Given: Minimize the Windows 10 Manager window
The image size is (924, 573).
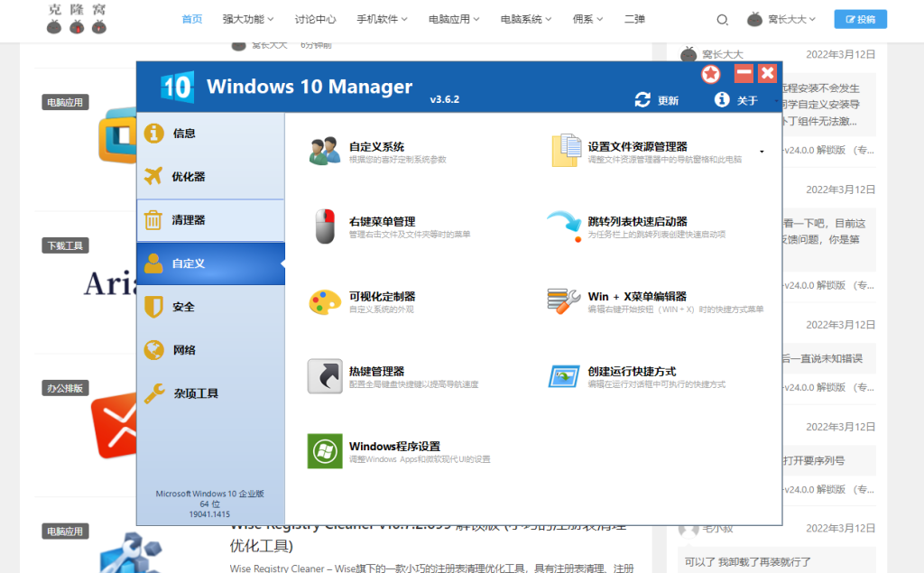Looking at the screenshot, I should coord(744,74).
